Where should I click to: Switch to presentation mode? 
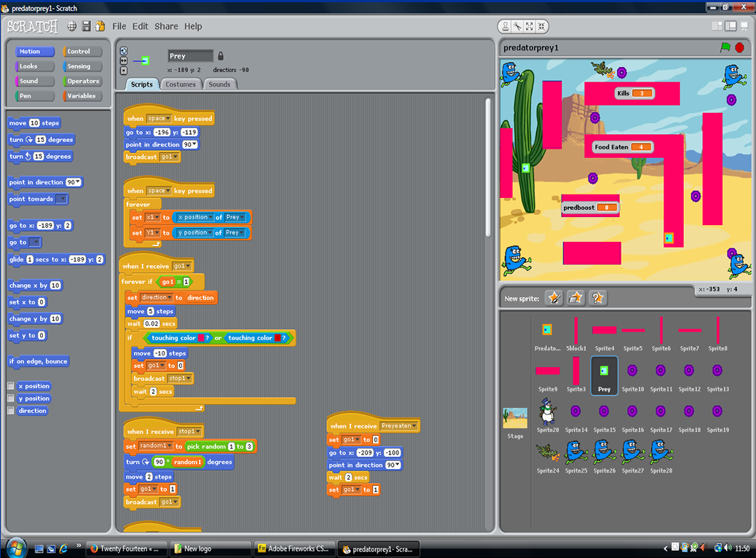(x=744, y=26)
